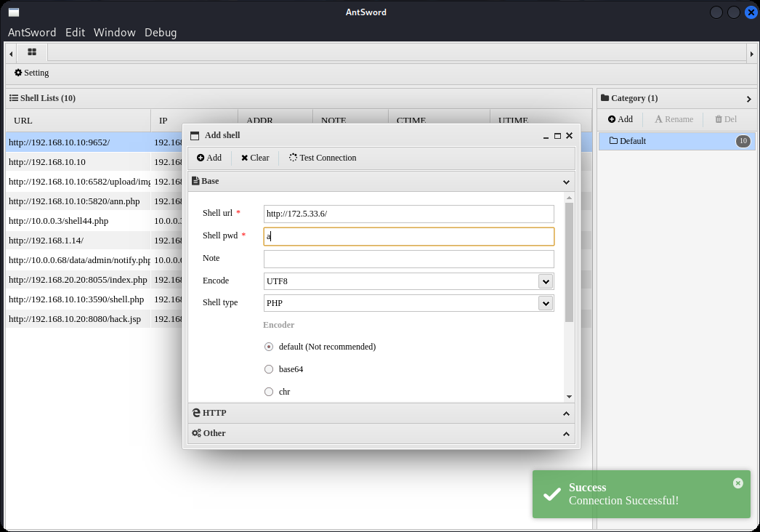Viewport: 760px width, 532px height.
Task: Open the Edit menu
Action: (75, 32)
